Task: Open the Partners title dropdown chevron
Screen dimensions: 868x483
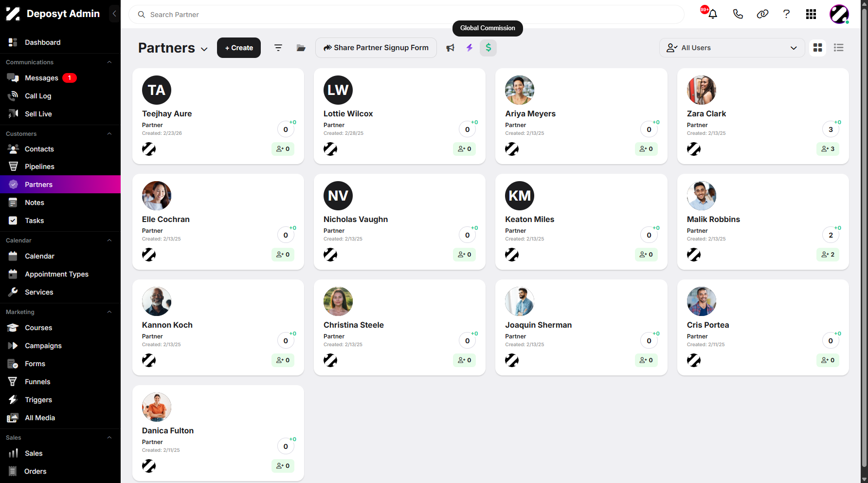Action: pyautogui.click(x=204, y=49)
